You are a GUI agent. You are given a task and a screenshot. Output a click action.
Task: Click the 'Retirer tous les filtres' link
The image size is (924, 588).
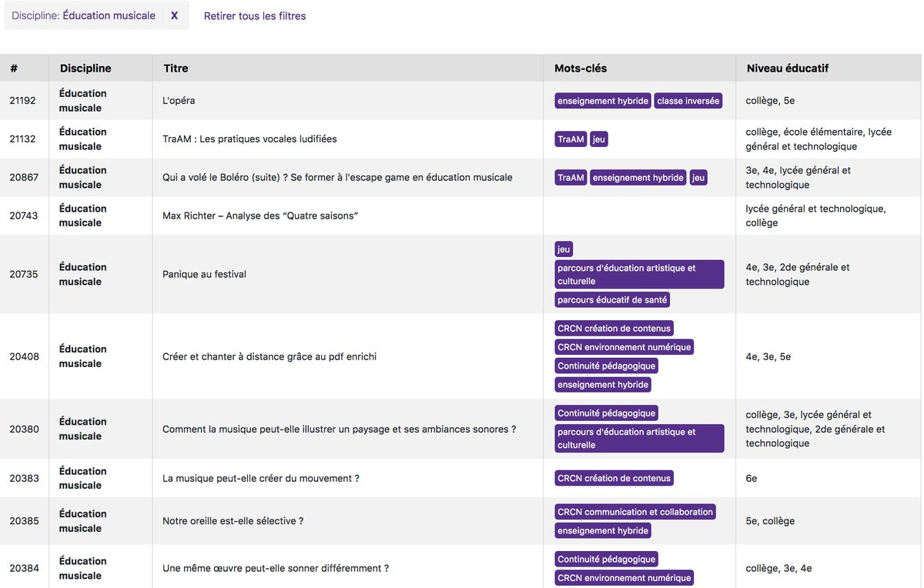coord(254,15)
